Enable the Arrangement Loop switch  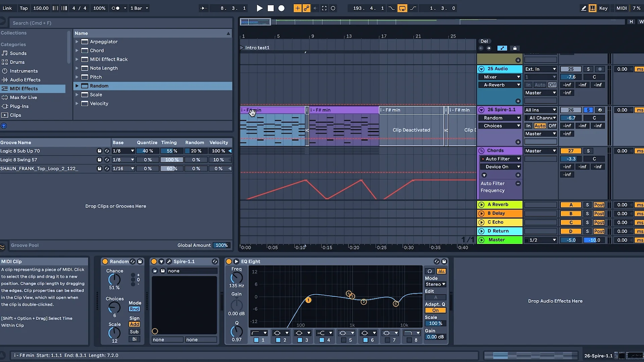[402, 8]
